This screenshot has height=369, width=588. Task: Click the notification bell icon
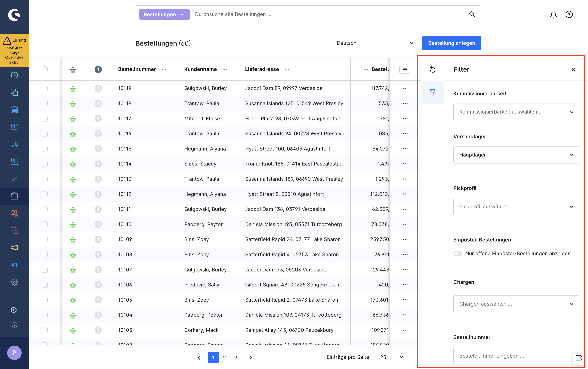pyautogui.click(x=553, y=15)
